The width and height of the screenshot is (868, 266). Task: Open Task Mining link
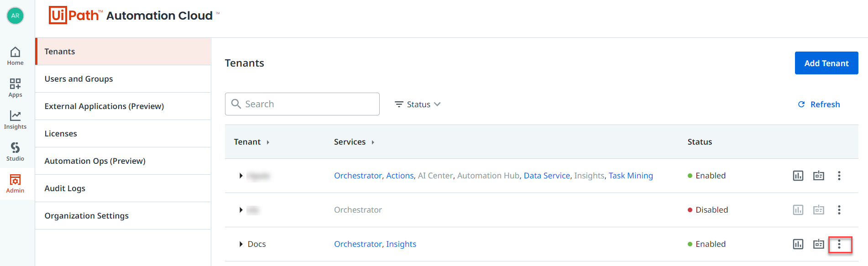click(x=631, y=176)
